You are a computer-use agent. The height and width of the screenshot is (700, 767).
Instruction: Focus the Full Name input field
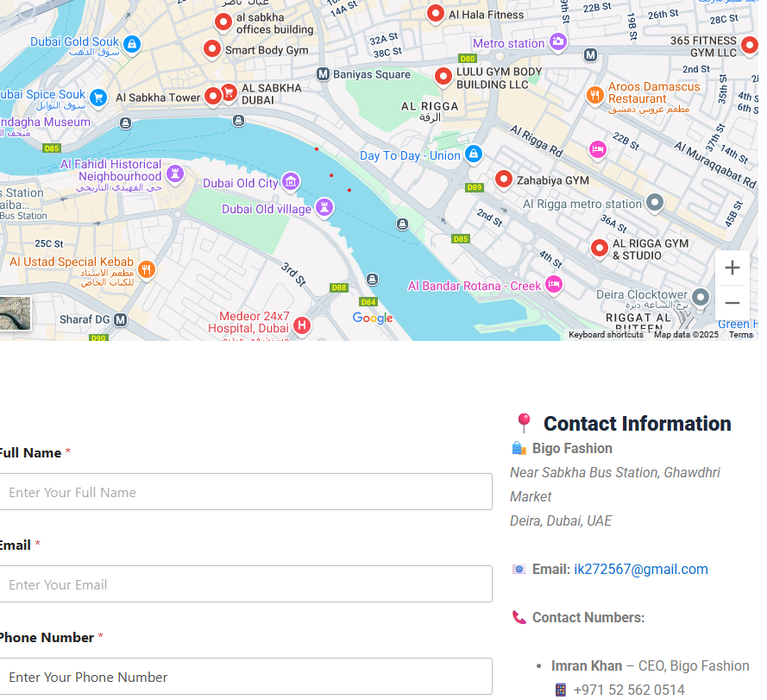(x=246, y=492)
